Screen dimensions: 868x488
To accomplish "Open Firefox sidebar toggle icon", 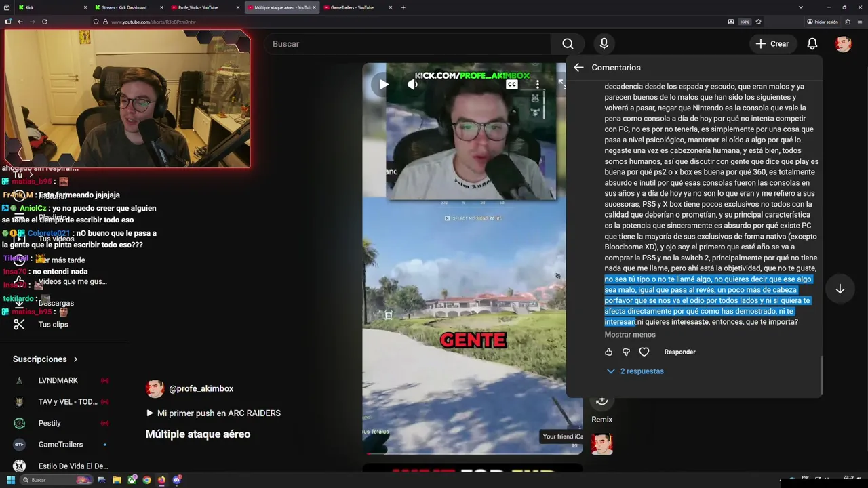I will [x=8, y=22].
